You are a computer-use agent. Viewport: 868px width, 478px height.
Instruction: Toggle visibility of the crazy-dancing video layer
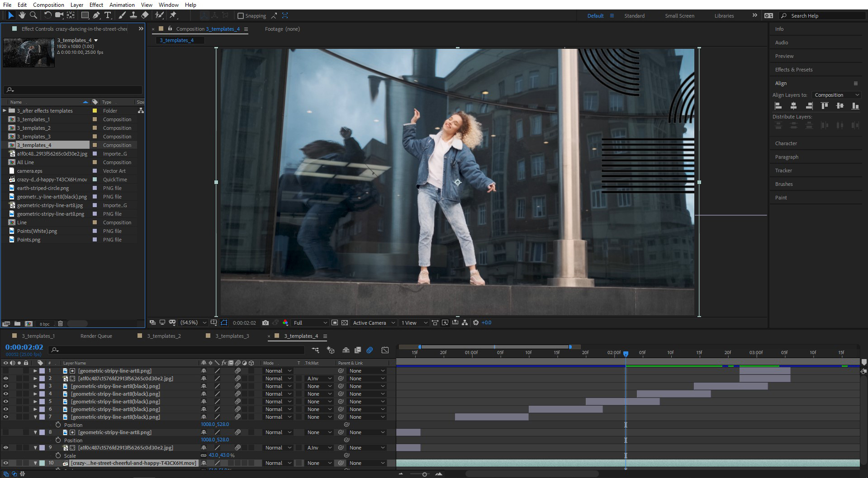coord(5,463)
